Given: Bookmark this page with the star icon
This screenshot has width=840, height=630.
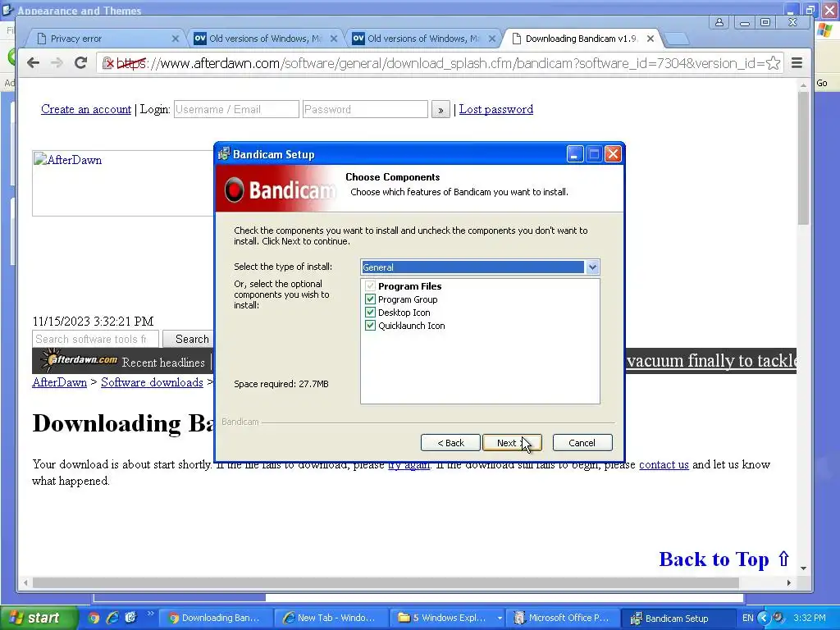Looking at the screenshot, I should point(773,63).
